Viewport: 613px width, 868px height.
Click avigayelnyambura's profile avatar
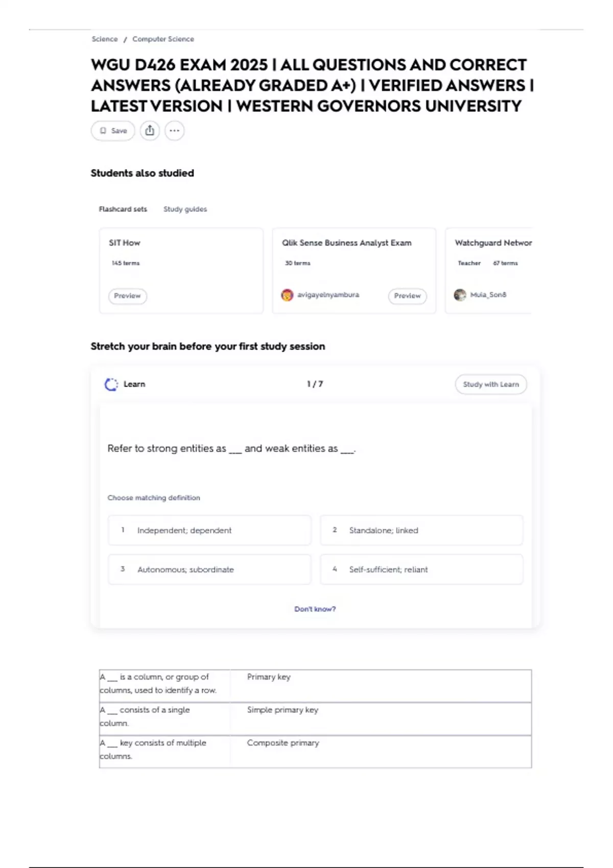tap(287, 295)
